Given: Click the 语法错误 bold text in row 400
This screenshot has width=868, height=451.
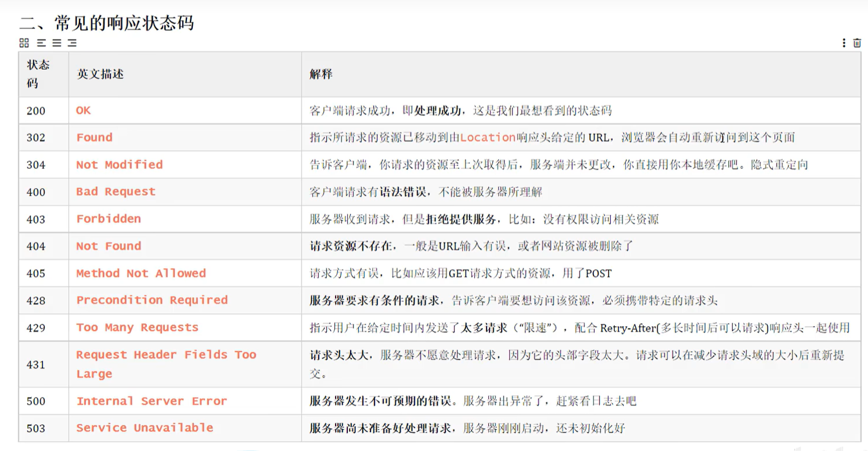Looking at the screenshot, I should pos(404,192).
